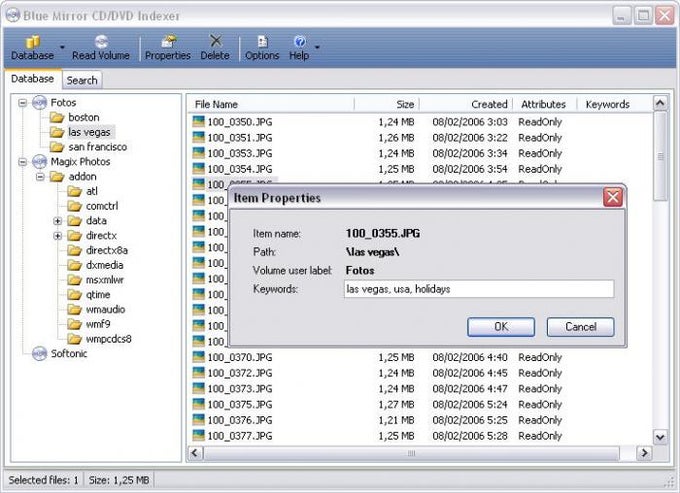The width and height of the screenshot is (680, 493).
Task: Click the 08/02/2006 5:28 created date
Action: (x=470, y=436)
